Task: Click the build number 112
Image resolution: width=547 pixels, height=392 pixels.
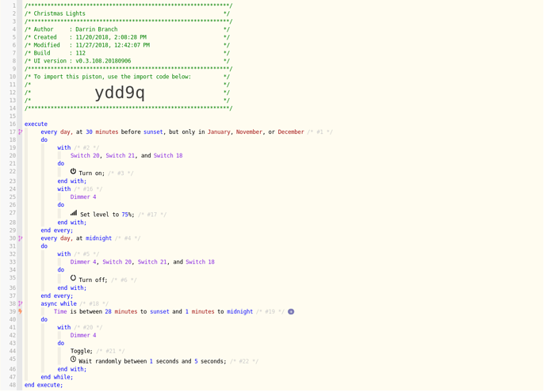Action: pos(81,53)
